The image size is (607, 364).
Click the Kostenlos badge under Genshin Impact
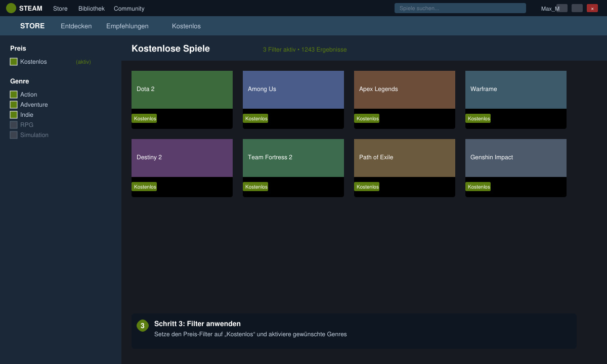[478, 187]
